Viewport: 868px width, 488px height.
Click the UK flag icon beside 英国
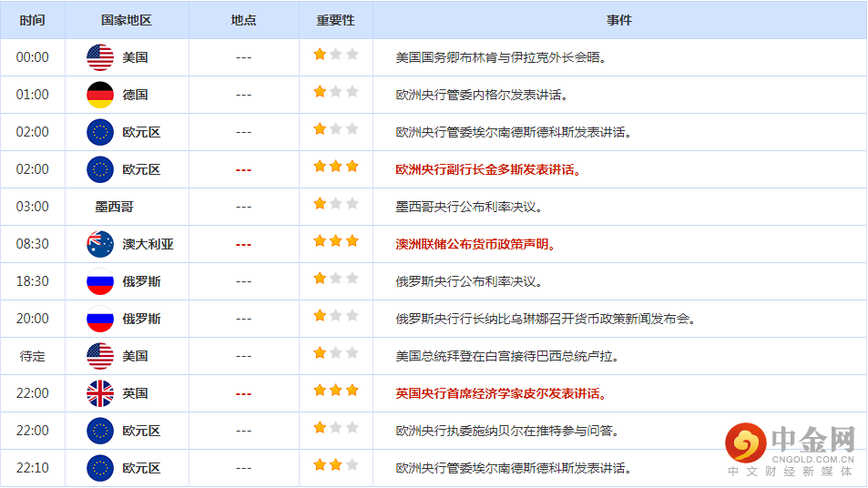[x=100, y=393]
